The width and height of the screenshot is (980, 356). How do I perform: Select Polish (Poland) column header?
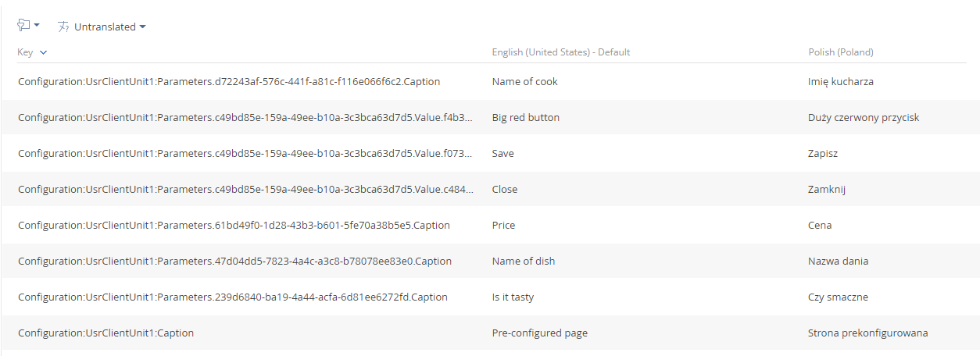(840, 52)
